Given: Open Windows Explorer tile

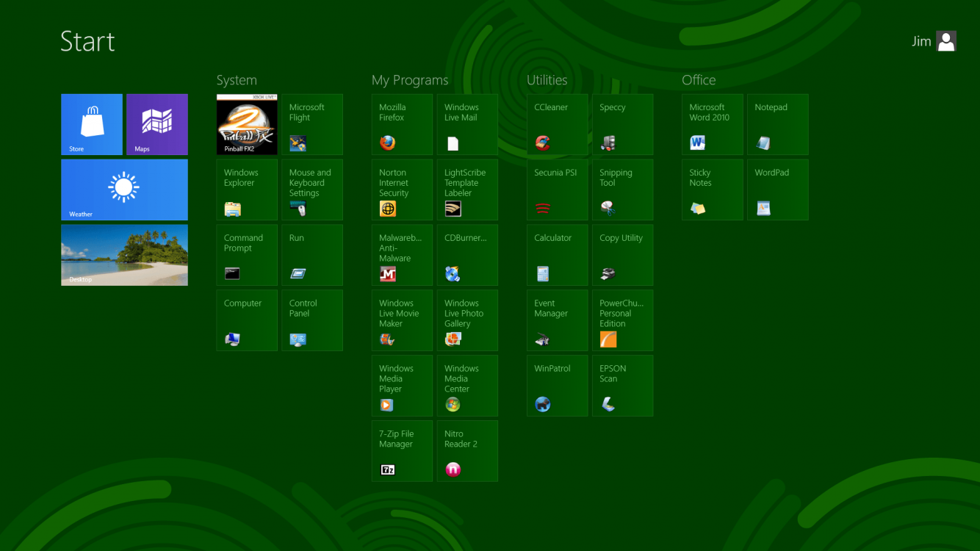Looking at the screenshot, I should pos(247,190).
